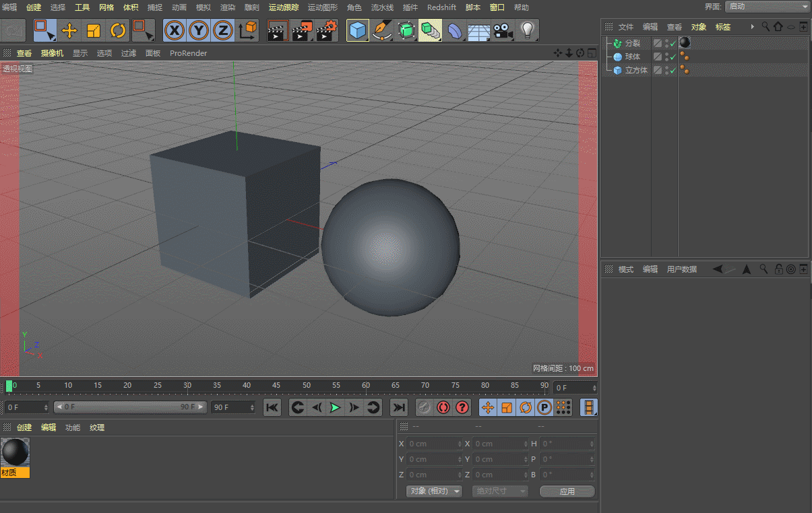The width and height of the screenshot is (812, 513).
Task: Click the floor grid icon
Action: [x=478, y=30]
